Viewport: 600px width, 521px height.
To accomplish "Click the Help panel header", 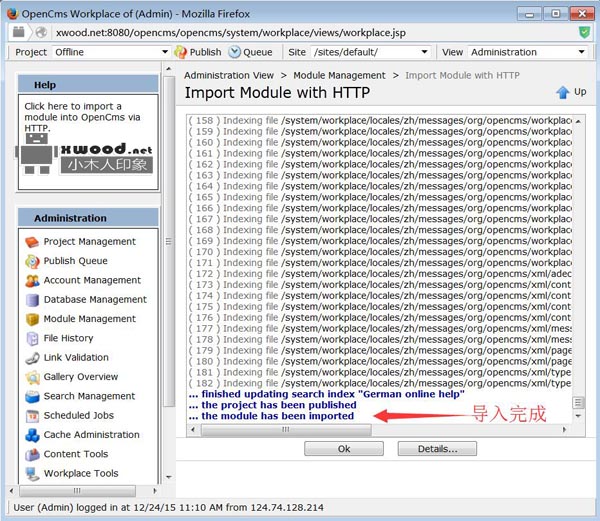I will 88,85.
